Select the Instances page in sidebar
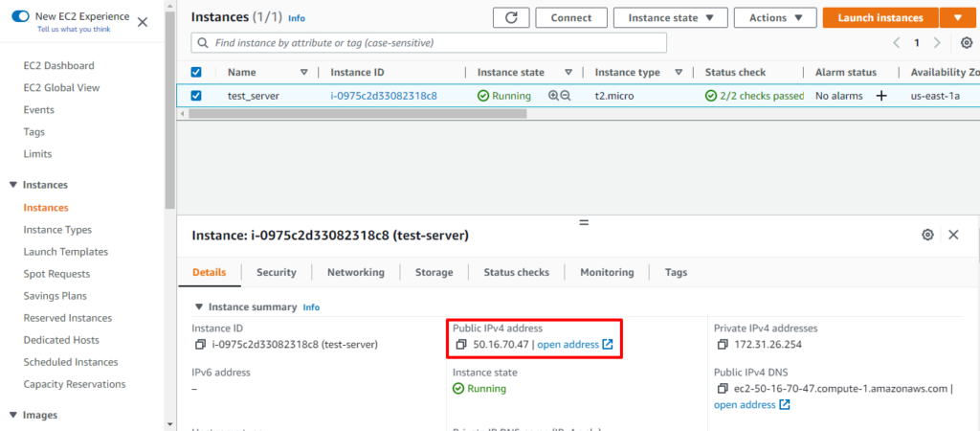Screen dimensions: 980x431 pyautogui.click(x=46, y=208)
